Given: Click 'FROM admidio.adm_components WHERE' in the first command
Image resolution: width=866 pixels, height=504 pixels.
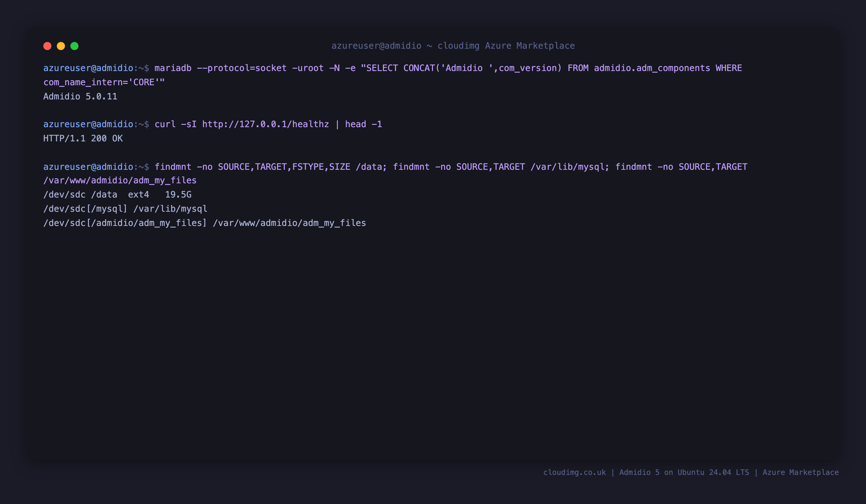Looking at the screenshot, I should [x=655, y=68].
